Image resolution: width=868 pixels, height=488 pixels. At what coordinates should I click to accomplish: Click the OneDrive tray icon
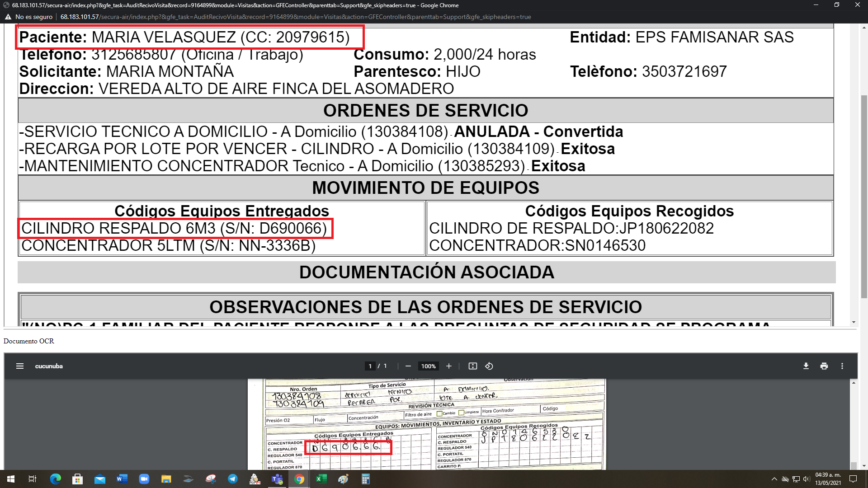[785, 479]
